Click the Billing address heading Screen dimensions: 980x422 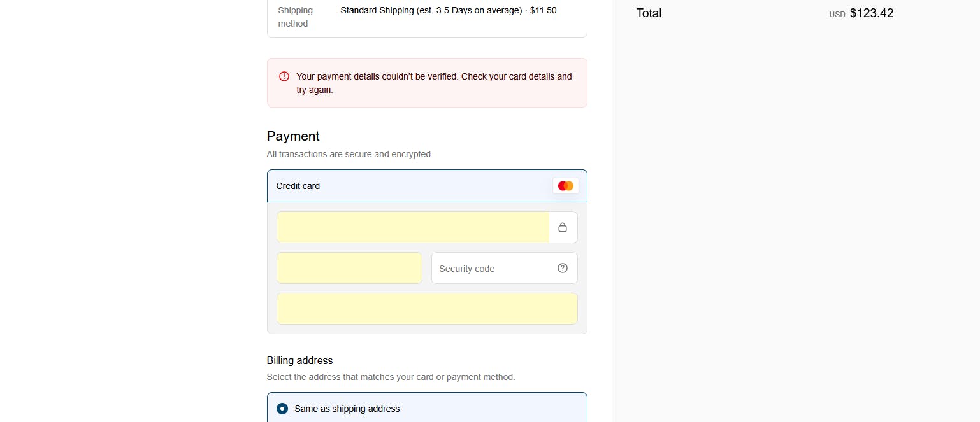click(x=299, y=360)
